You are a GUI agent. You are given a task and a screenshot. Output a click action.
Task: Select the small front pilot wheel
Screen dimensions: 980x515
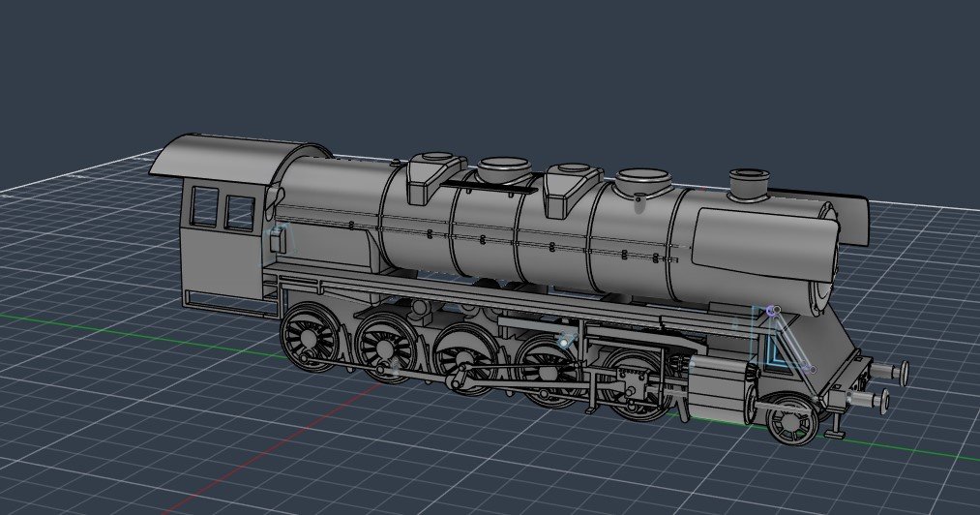click(792, 422)
